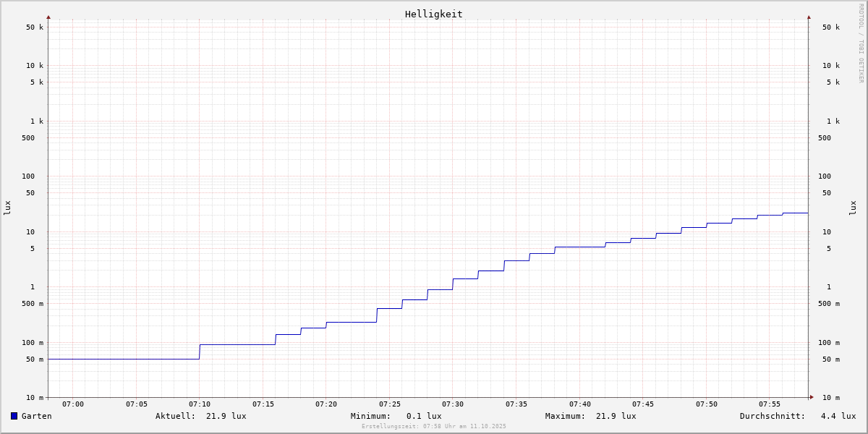Click the arrowhead atop the left lux axis
868x434 pixels.
[48, 17]
